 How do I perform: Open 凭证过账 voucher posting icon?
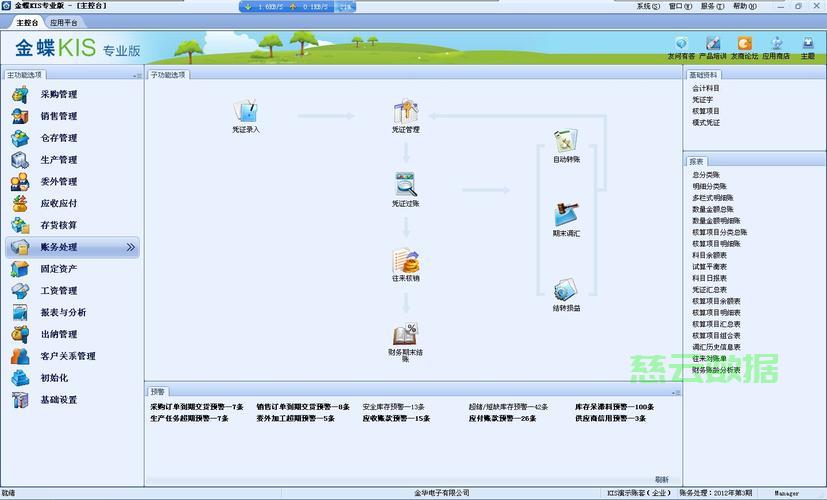pyautogui.click(x=406, y=185)
